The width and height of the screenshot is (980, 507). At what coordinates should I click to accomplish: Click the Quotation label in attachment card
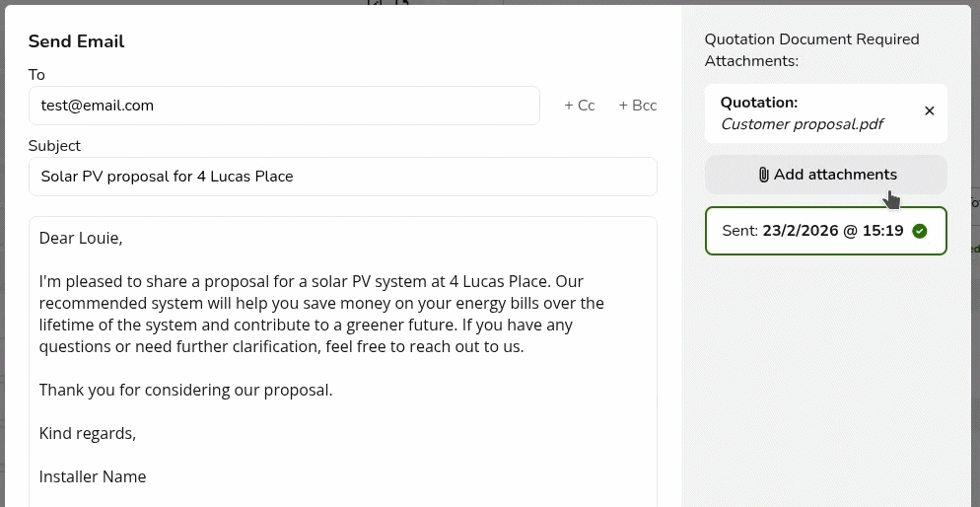pyautogui.click(x=759, y=102)
